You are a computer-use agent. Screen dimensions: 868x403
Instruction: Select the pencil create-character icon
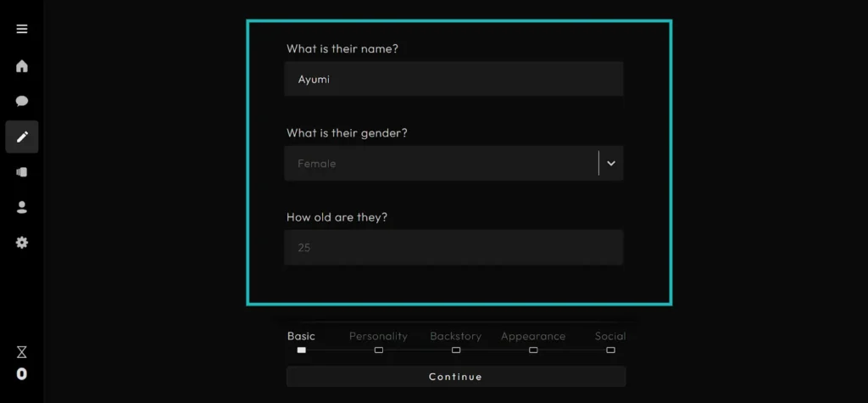tap(22, 137)
